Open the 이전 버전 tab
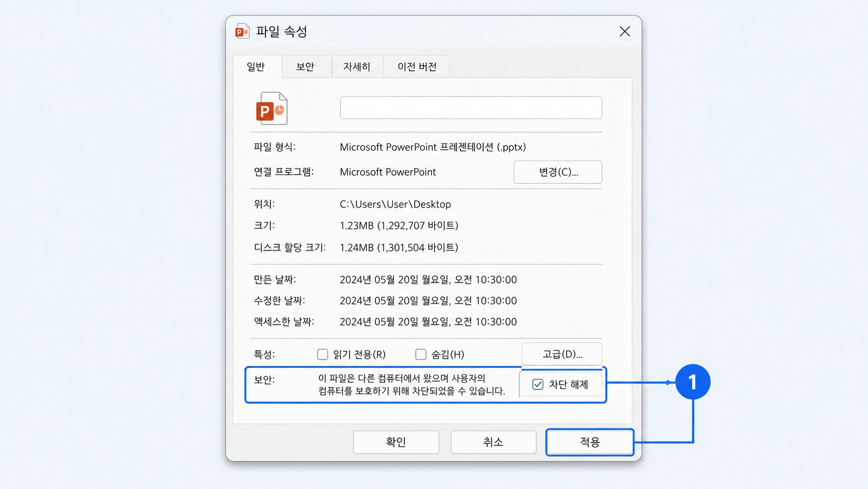 pos(417,67)
